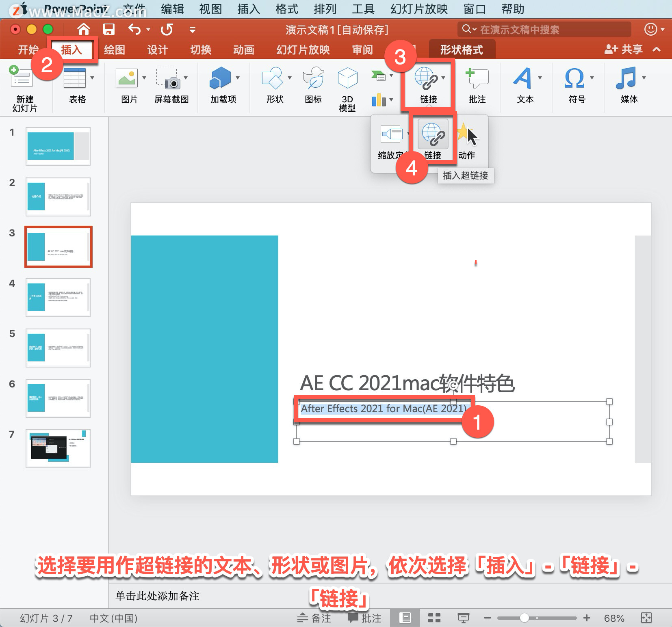Collapse the ribbon with chevron
The image size is (672, 627).
tap(657, 49)
